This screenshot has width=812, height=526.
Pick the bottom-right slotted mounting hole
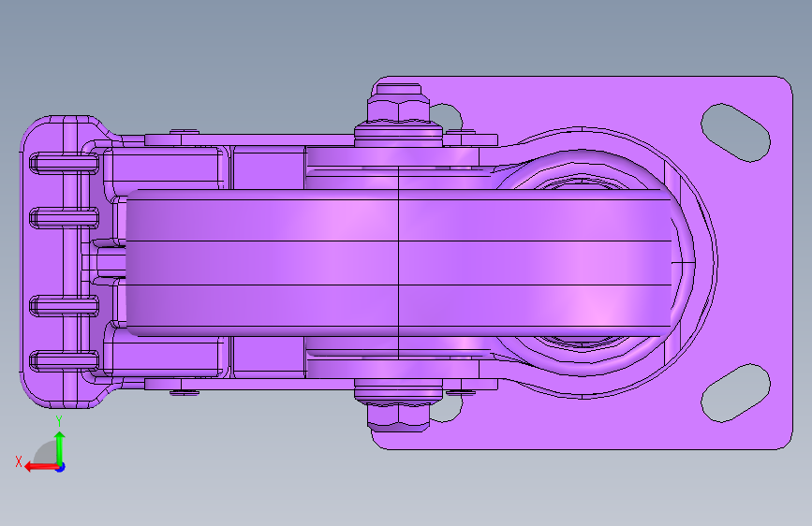click(735, 393)
